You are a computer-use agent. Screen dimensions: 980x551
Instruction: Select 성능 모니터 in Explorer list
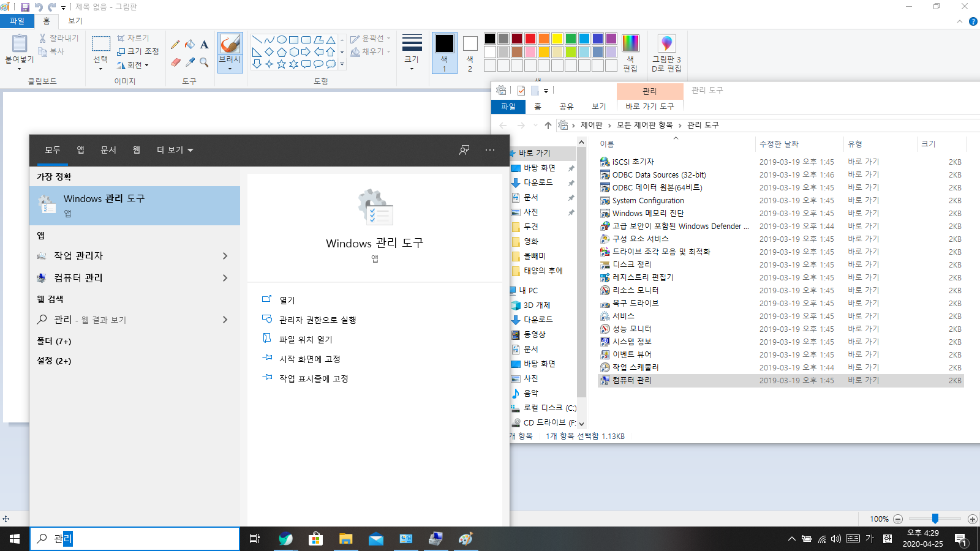(x=631, y=329)
